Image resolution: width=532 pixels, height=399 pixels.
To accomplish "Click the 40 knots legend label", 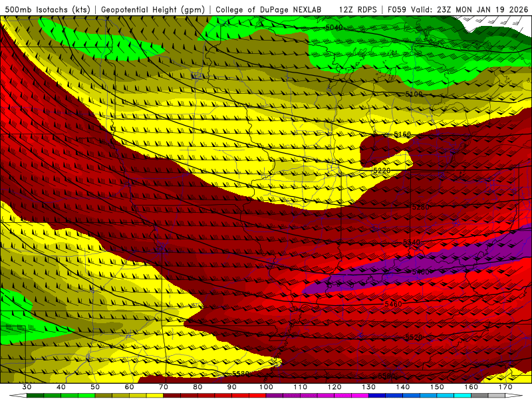I will coord(61,387).
